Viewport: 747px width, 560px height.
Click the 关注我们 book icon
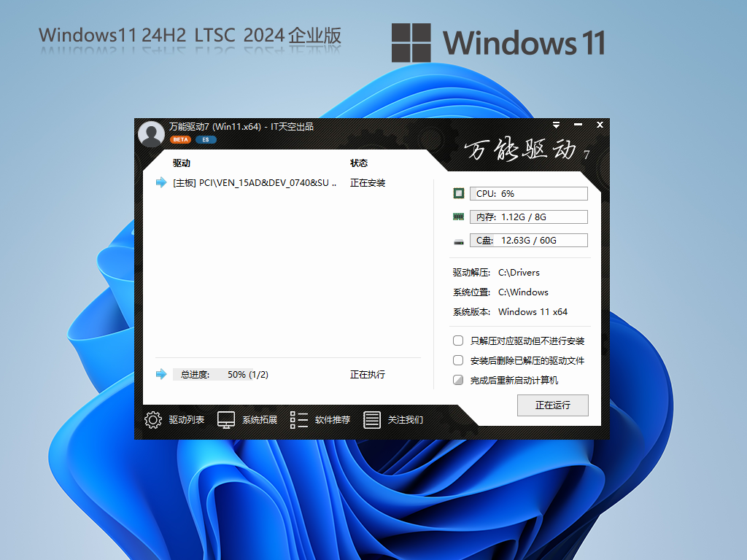(x=372, y=420)
